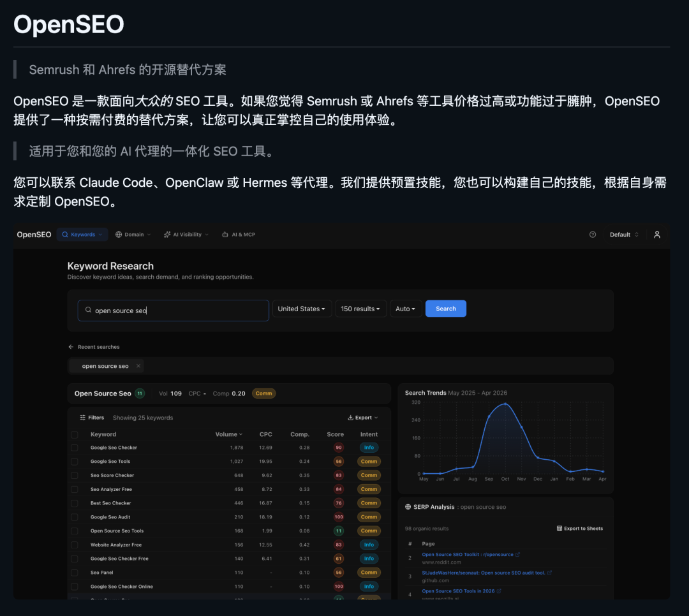This screenshot has height=616, width=689.
Task: Open the Filters button above the keyword table
Action: [92, 418]
